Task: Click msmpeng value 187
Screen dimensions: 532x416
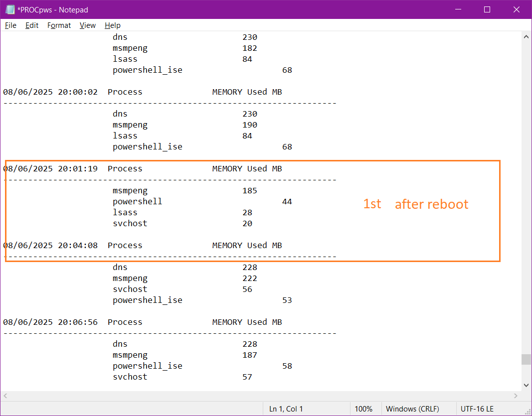Action: tap(250, 355)
